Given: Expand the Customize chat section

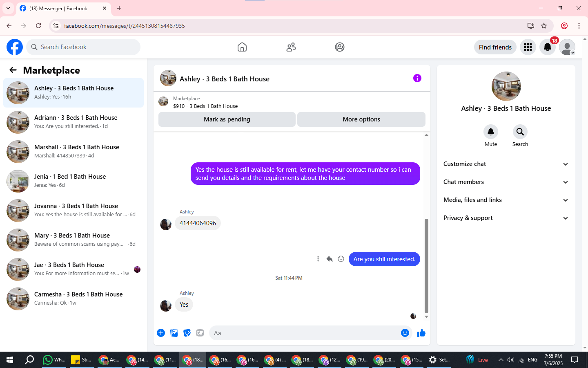Looking at the screenshot, I should [506, 164].
